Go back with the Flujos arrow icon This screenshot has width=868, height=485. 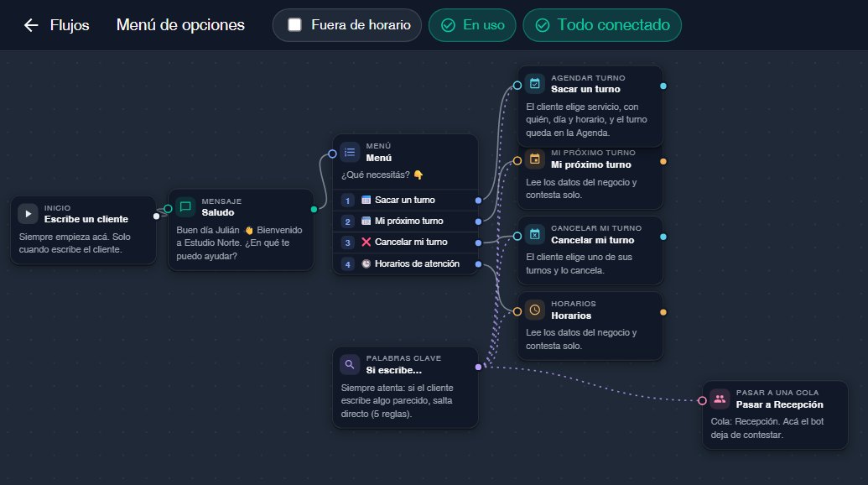(x=31, y=25)
